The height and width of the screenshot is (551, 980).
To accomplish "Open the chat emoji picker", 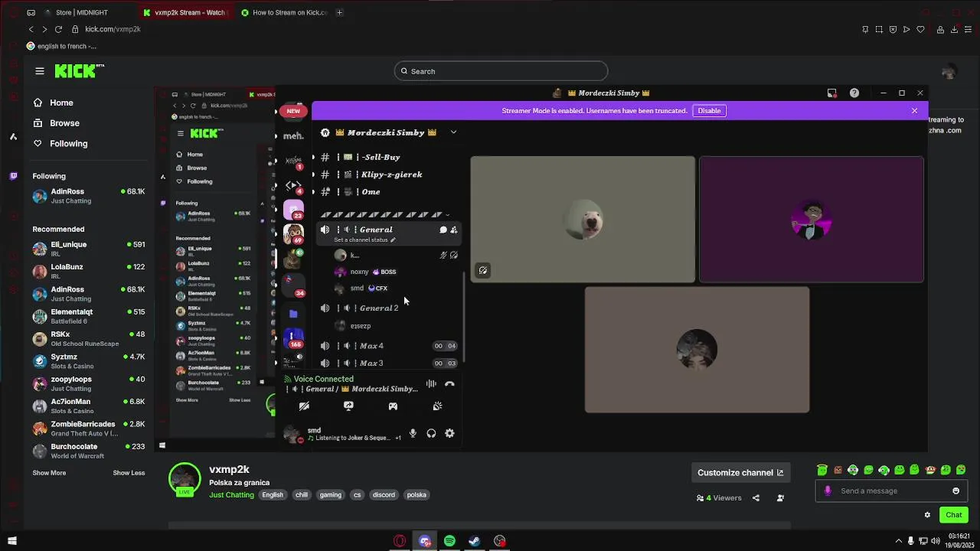I will click(x=955, y=491).
